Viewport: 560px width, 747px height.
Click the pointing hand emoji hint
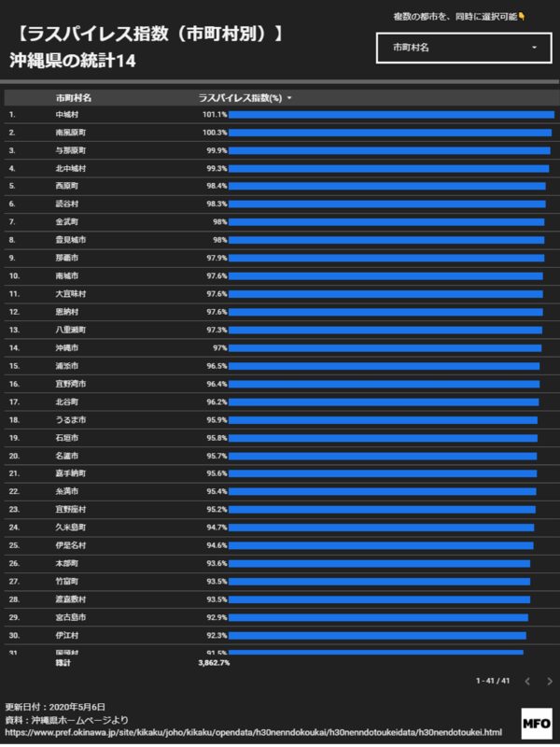coord(522,17)
